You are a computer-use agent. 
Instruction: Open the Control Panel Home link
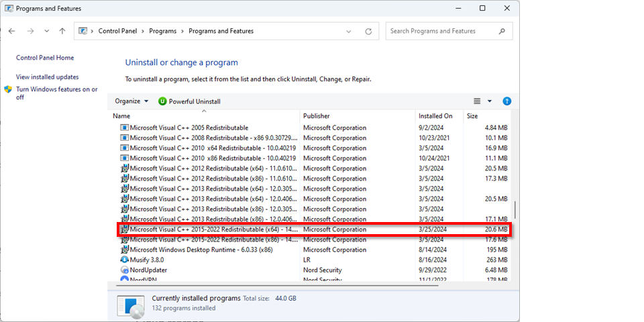tap(45, 58)
